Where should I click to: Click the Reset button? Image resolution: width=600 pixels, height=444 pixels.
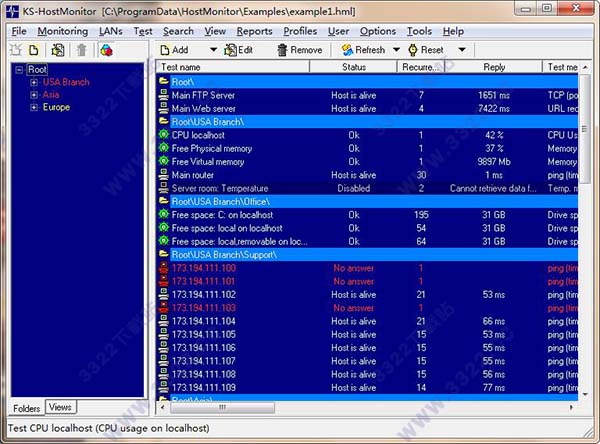[x=426, y=50]
